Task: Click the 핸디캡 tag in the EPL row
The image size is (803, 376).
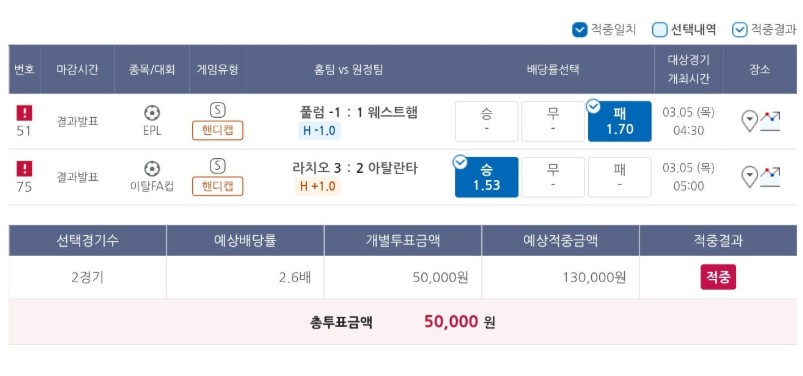Action: [218, 130]
